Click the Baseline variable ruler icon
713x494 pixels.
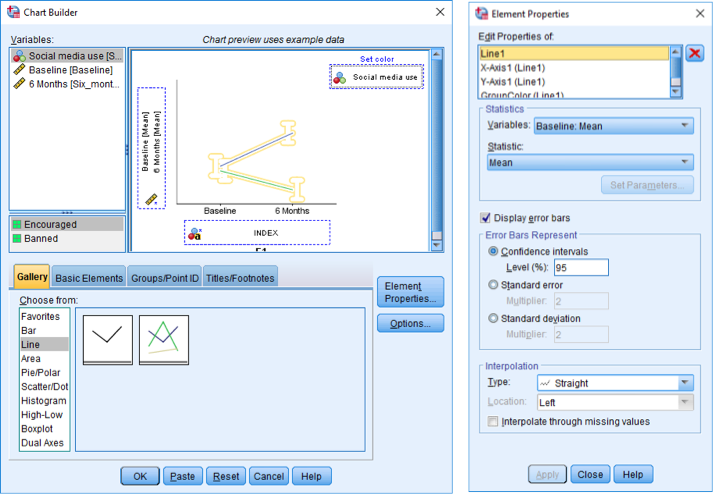click(19, 70)
